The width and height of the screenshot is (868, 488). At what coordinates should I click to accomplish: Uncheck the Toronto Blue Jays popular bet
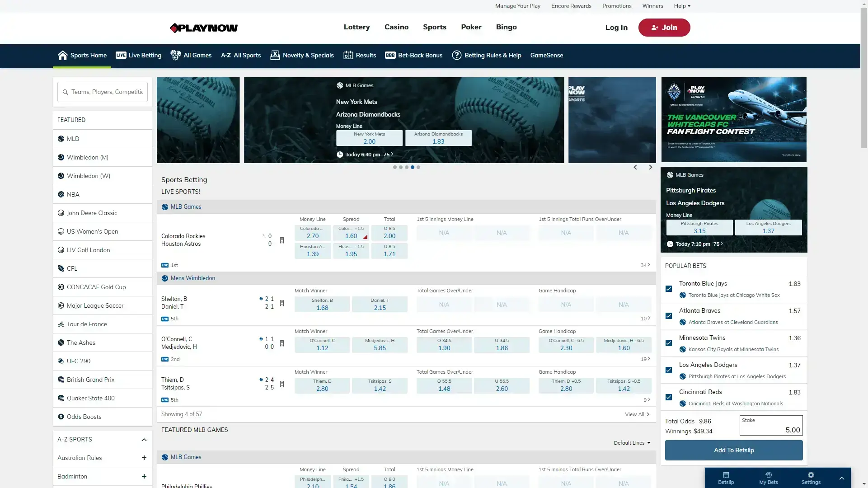click(x=669, y=289)
